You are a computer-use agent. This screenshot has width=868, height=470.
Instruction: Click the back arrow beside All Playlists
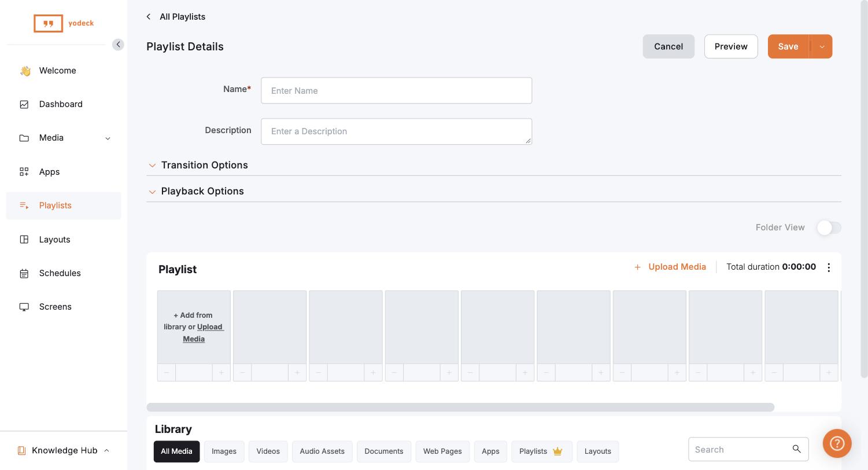pyautogui.click(x=149, y=17)
